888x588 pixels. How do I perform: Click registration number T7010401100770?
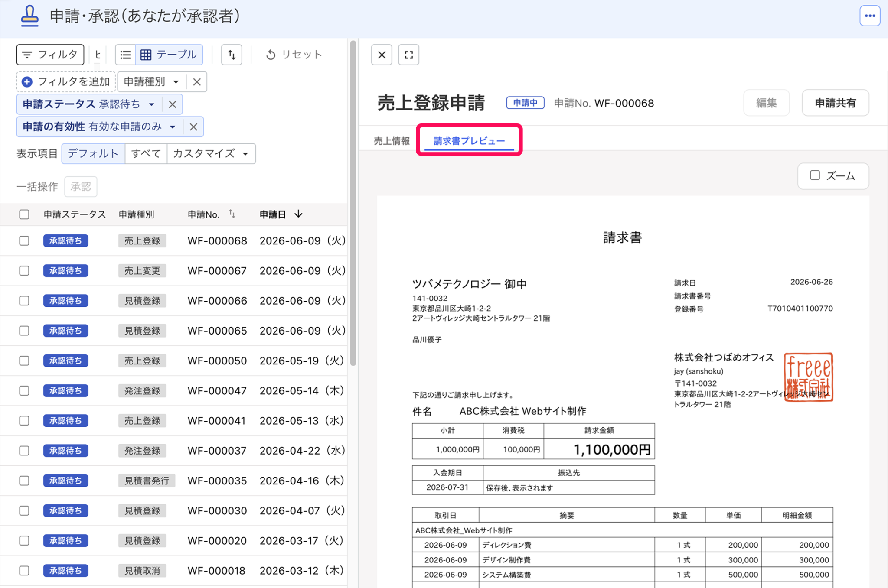coord(800,309)
